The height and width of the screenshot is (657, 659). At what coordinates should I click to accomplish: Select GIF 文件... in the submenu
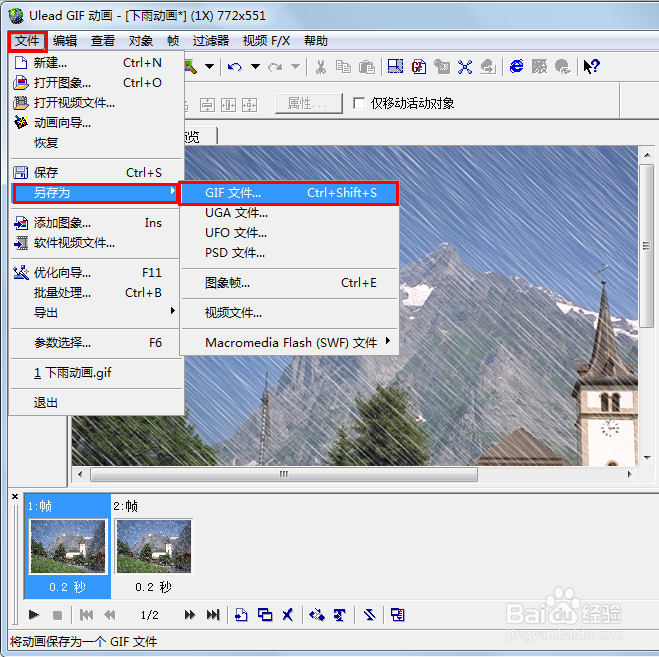coord(290,193)
